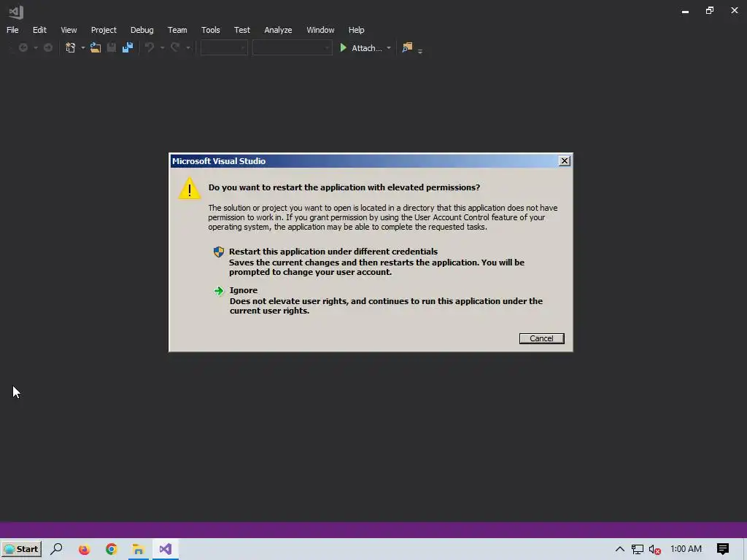Open the toolbar overflow options arrow
This screenshot has height=560, width=747.
419,50
